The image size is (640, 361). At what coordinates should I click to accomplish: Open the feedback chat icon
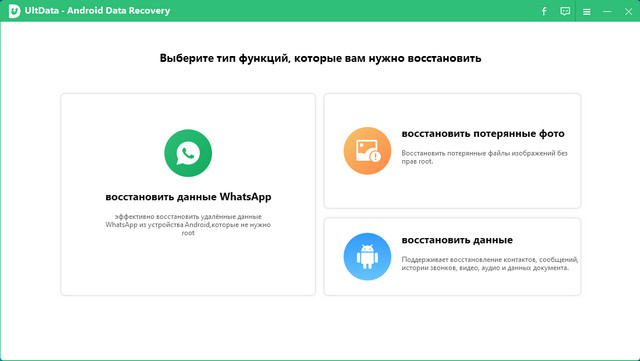click(565, 11)
